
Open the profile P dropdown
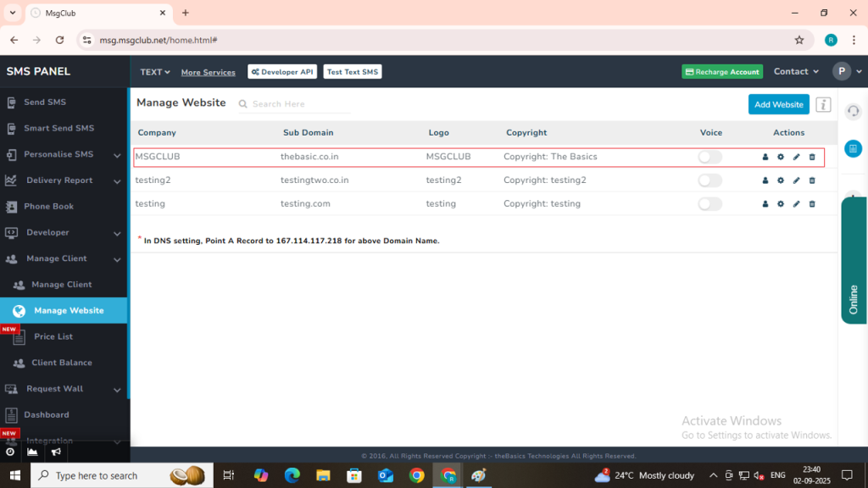click(x=847, y=71)
